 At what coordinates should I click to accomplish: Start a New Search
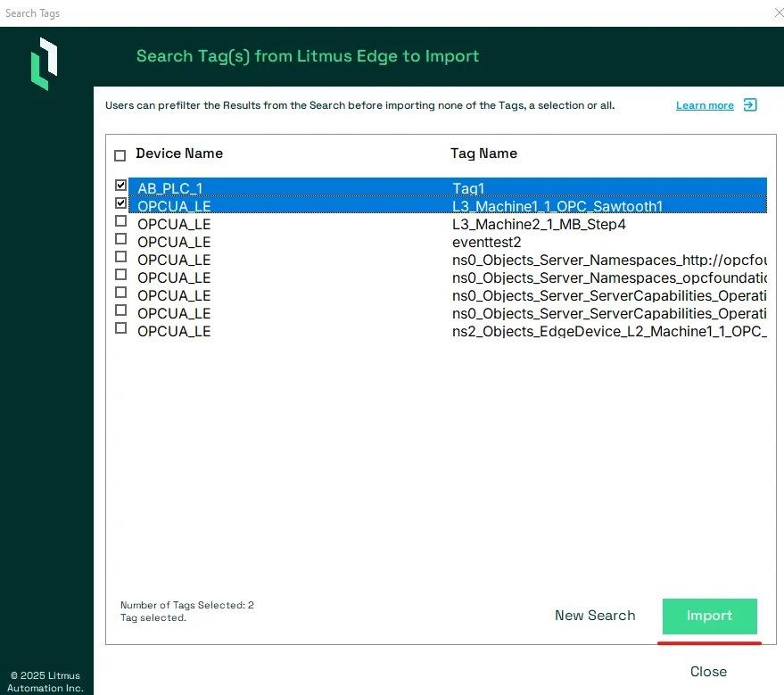point(595,616)
